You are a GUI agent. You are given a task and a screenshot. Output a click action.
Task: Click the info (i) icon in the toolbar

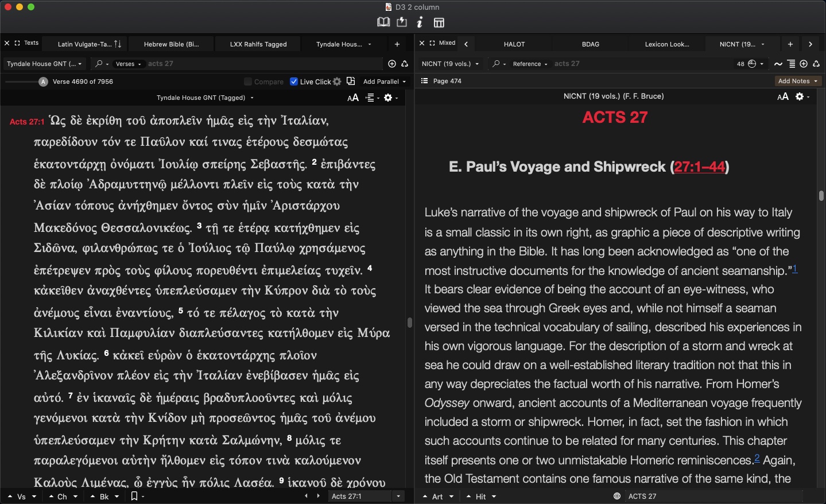click(x=420, y=22)
